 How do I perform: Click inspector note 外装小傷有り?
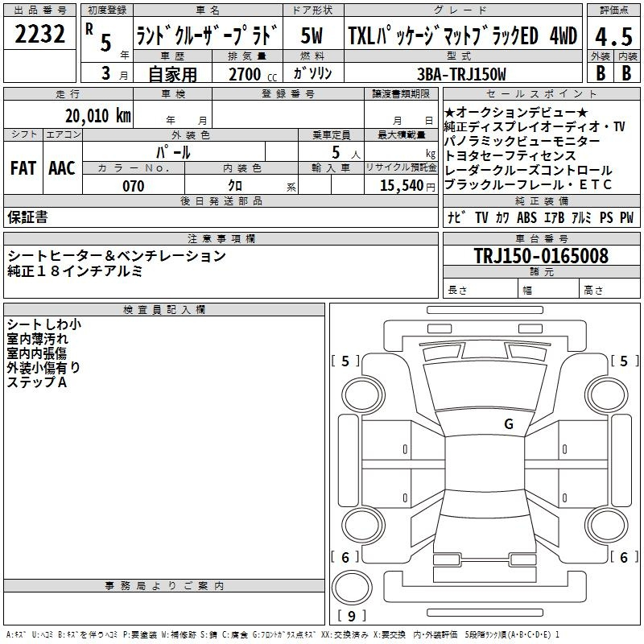pos(43,368)
